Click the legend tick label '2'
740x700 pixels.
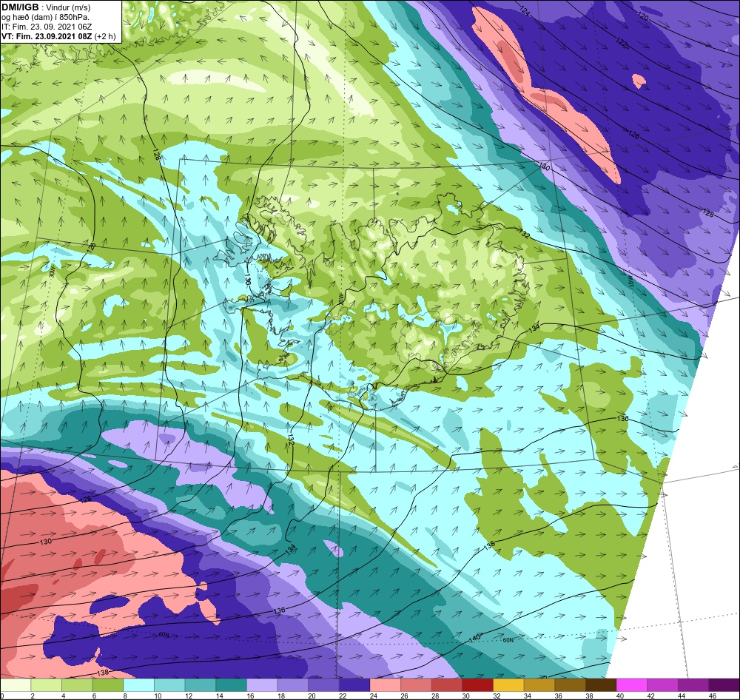(32, 696)
